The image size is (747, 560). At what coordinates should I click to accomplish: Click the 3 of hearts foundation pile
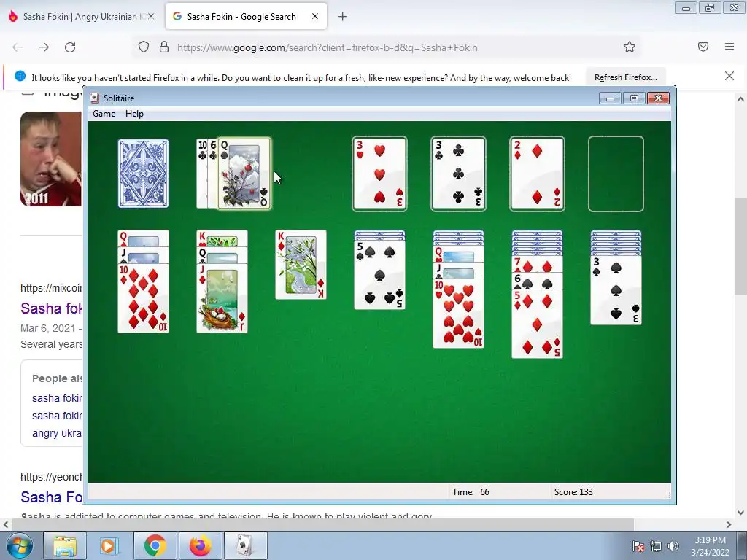click(x=379, y=174)
